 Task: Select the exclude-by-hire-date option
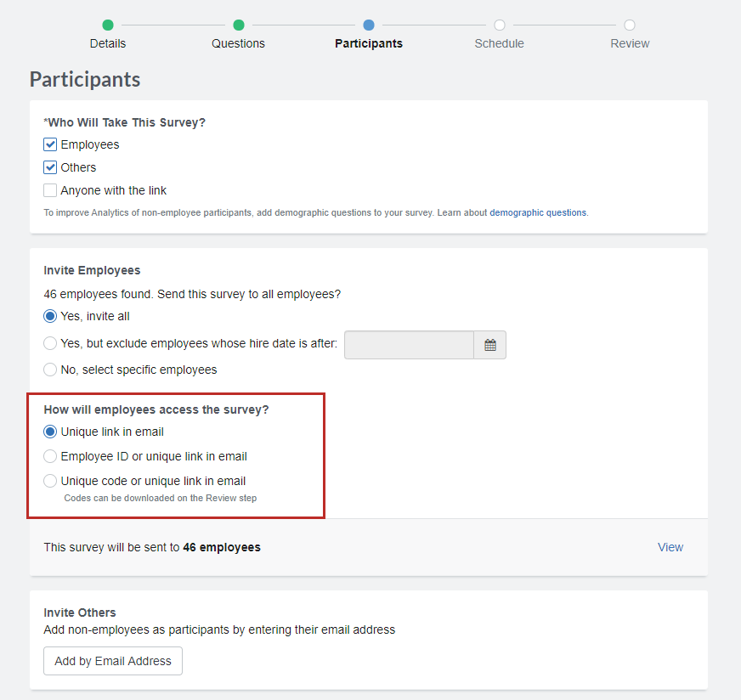49,343
